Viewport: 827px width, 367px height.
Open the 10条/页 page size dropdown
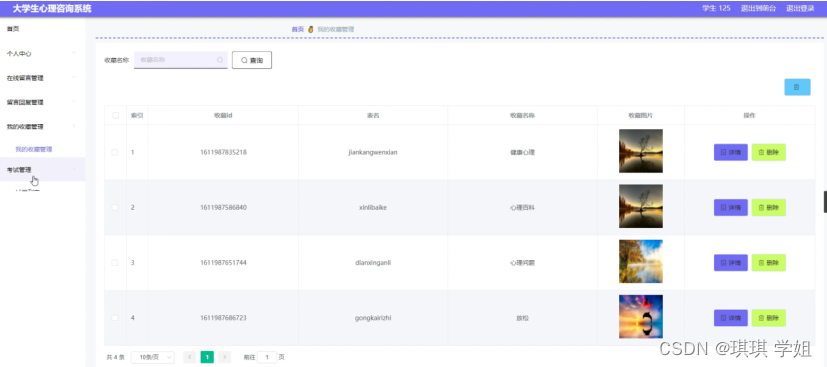(152, 357)
